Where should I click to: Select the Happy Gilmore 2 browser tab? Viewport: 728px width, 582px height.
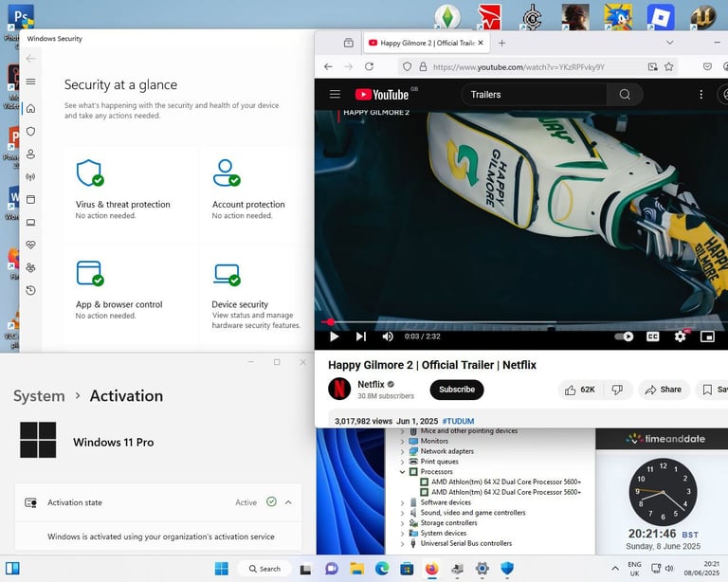426,43
